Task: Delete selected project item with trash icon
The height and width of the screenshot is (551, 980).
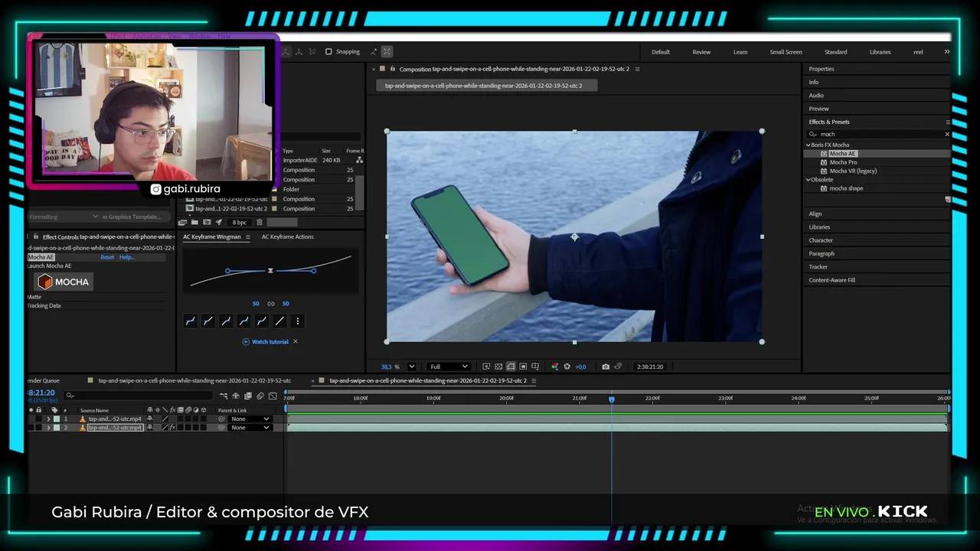Action: coord(259,223)
